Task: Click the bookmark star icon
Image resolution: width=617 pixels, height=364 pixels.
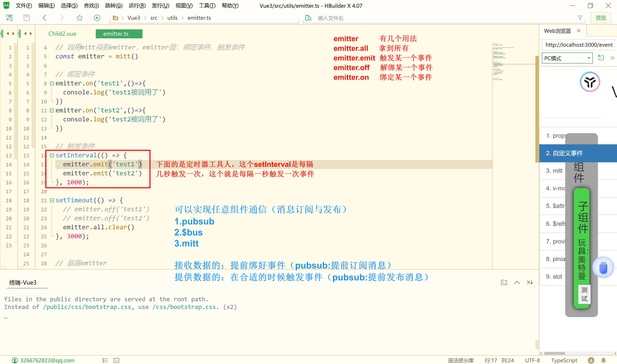Action: pyautogui.click(x=79, y=18)
